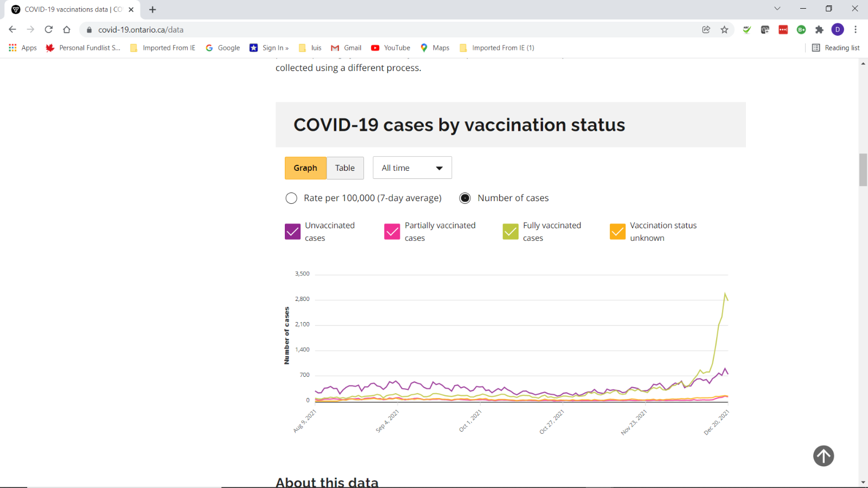The image size is (868, 488).
Task: Open the Gmail bookmark
Action: point(346,48)
